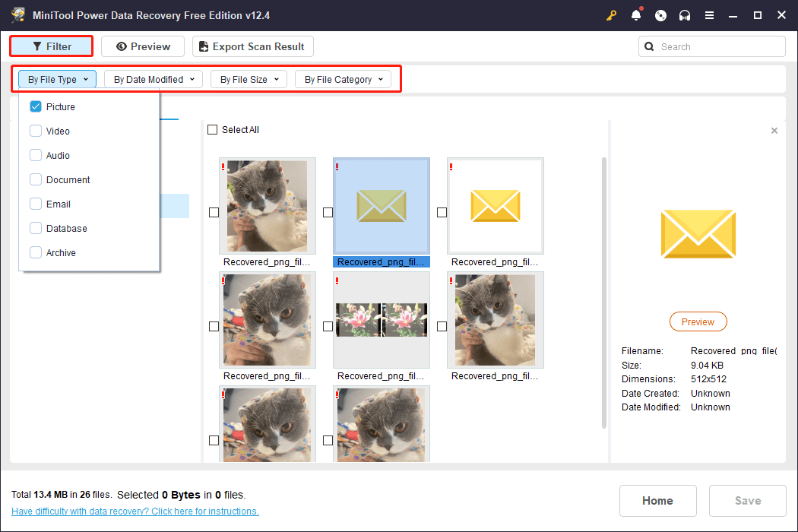The height and width of the screenshot is (532, 798).
Task: Open the hamburger menu icon
Action: click(709, 15)
